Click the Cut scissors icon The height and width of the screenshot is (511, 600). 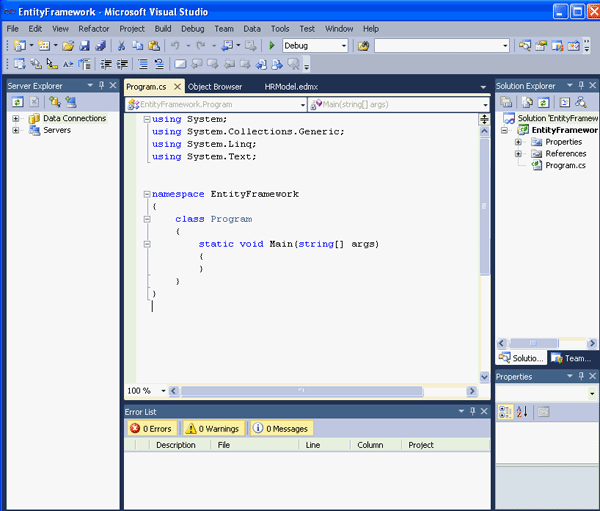click(122, 46)
